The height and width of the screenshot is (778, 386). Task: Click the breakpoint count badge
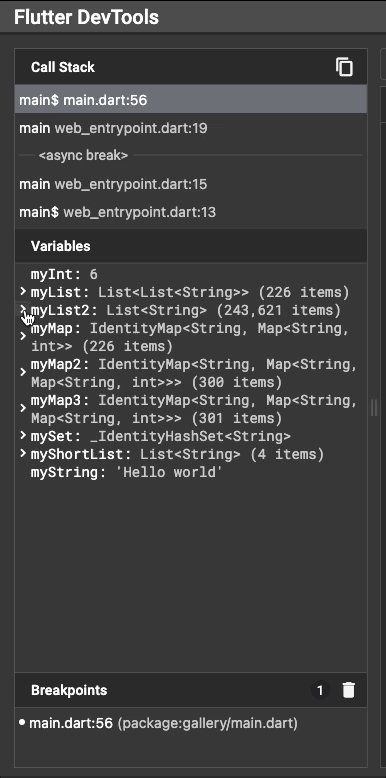click(320, 690)
